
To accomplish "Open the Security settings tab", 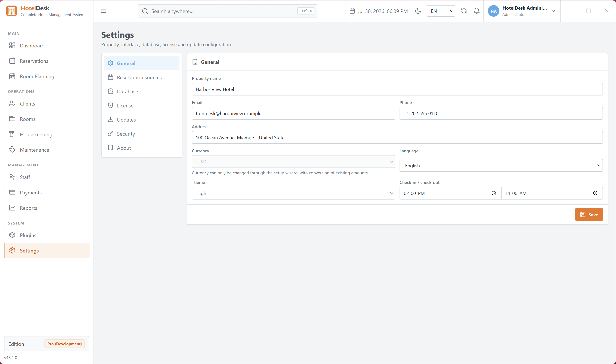I will click(x=142, y=134).
